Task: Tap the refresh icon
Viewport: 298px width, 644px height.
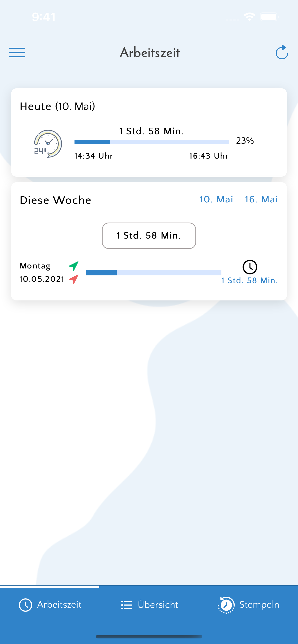Action: 282,52
